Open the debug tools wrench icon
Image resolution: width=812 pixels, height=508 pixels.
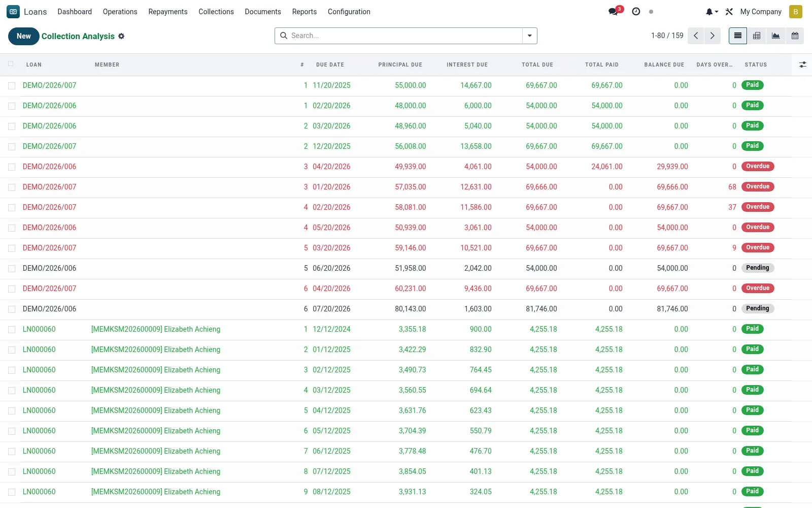pos(729,12)
